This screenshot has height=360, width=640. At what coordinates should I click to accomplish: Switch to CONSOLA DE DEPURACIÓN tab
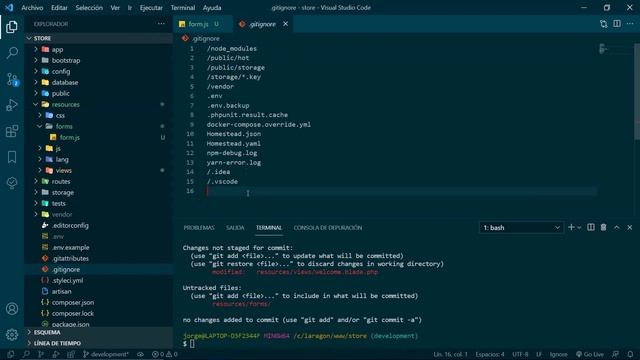pos(328,228)
